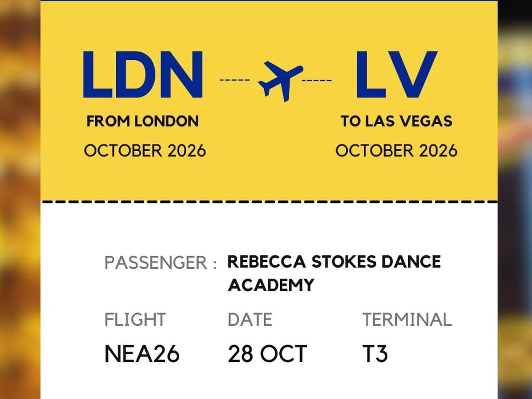Select the 28 OCT date value

pyautogui.click(x=267, y=354)
